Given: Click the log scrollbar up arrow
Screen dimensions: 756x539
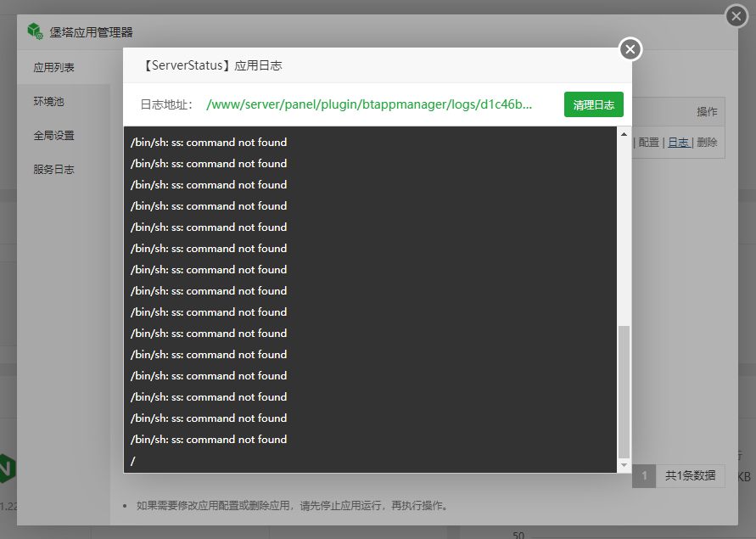Looking at the screenshot, I should (624, 134).
